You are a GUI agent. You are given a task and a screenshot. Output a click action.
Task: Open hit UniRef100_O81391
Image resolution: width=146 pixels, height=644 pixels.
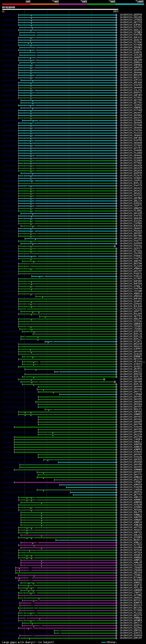click(x=131, y=17)
